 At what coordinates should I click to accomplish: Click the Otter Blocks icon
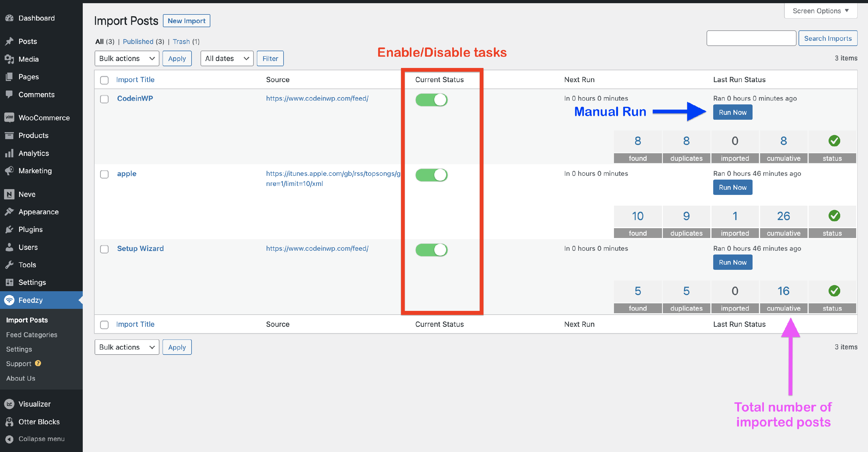pos(9,422)
